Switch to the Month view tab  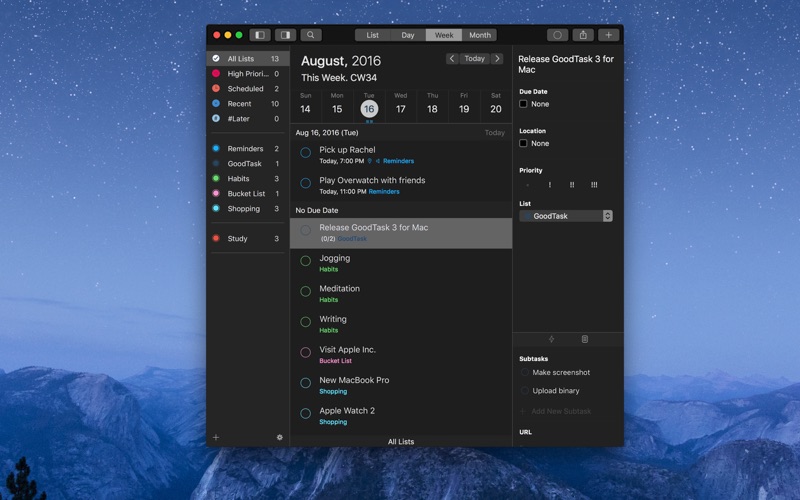coord(480,35)
